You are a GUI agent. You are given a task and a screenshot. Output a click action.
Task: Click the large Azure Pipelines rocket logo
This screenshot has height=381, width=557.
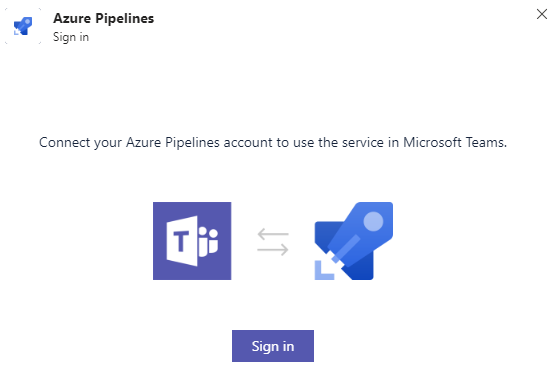click(x=354, y=241)
